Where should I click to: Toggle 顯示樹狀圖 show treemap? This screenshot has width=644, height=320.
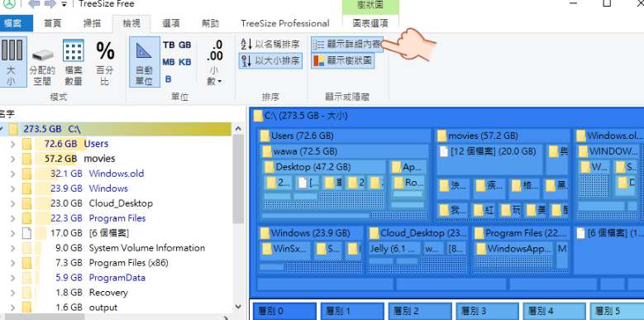tap(342, 61)
